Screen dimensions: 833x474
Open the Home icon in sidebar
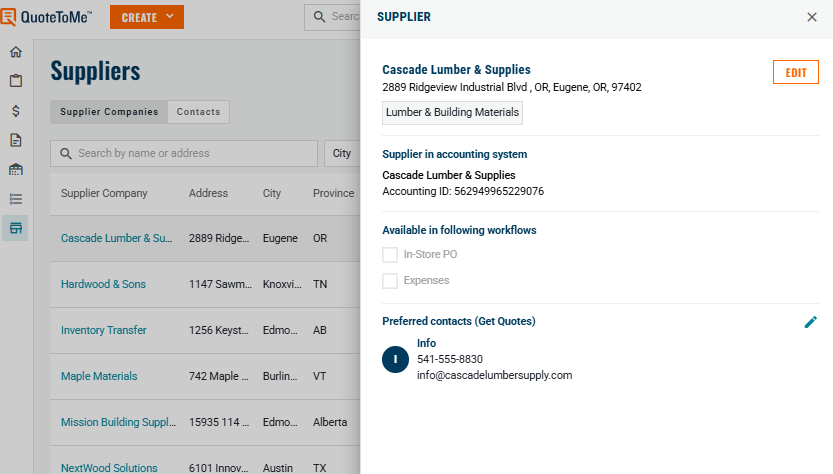coord(16,52)
